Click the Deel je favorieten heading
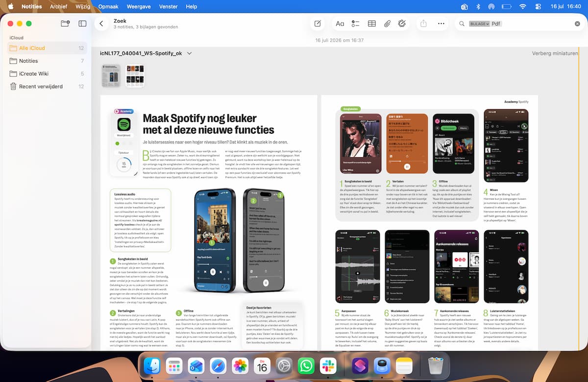588x382 pixels. pyautogui.click(x=258, y=308)
